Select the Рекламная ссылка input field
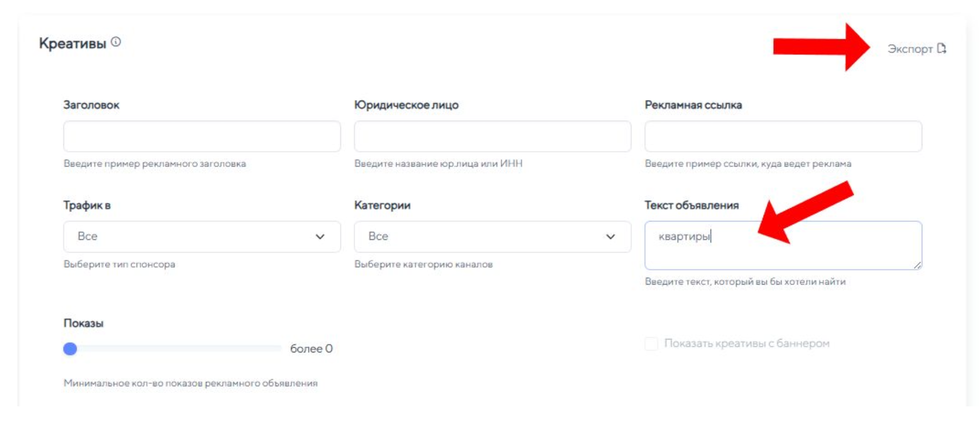Screen dimensions: 980x445 (x=783, y=137)
